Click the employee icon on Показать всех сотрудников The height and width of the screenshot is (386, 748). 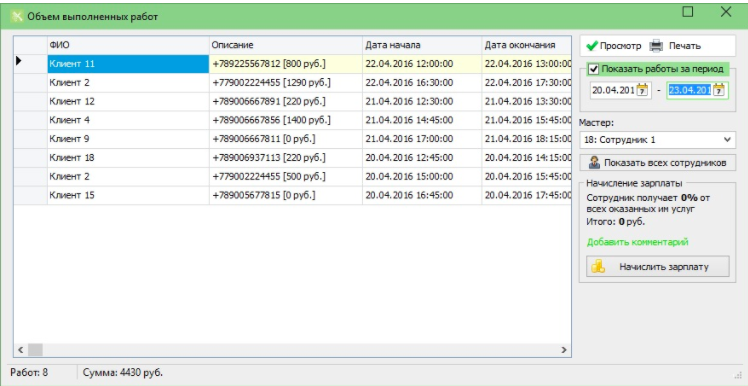(594, 163)
